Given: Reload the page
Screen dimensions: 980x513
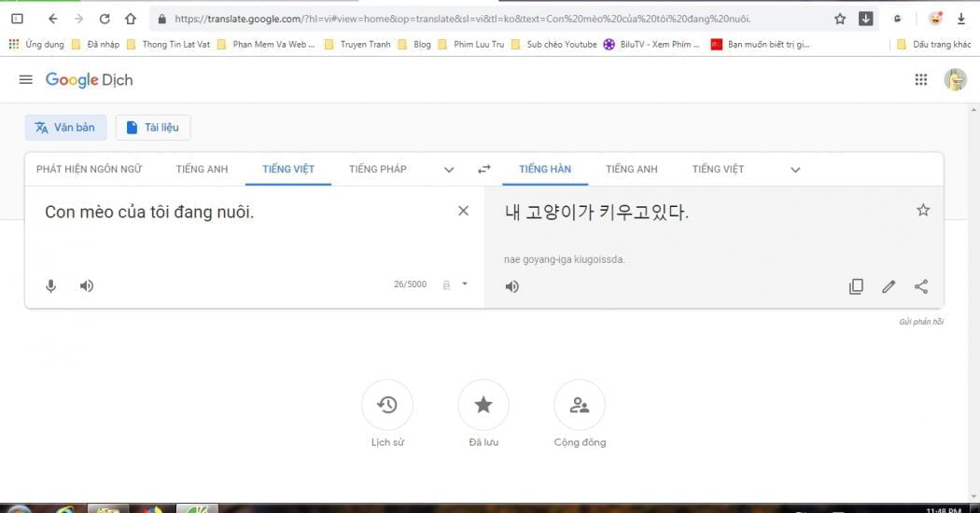Looking at the screenshot, I should [105, 19].
